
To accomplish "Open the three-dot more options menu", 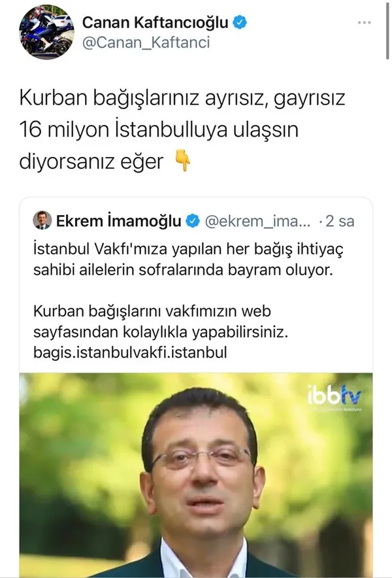I will click(x=365, y=23).
